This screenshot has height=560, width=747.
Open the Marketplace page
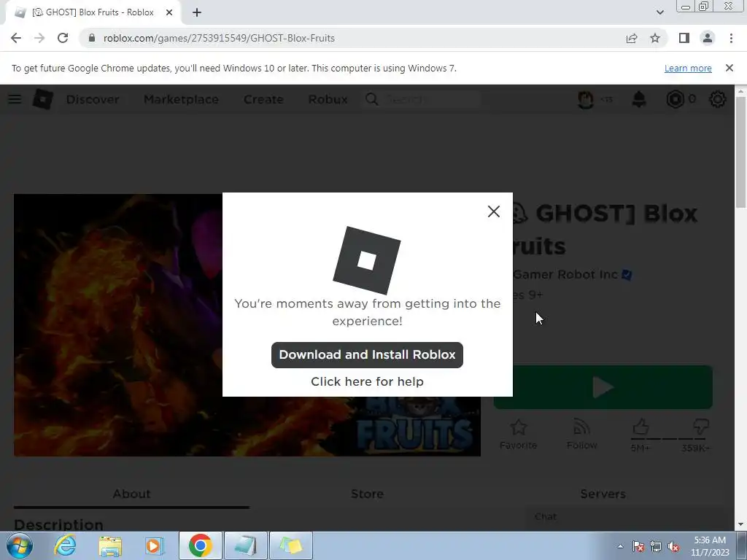pyautogui.click(x=181, y=99)
